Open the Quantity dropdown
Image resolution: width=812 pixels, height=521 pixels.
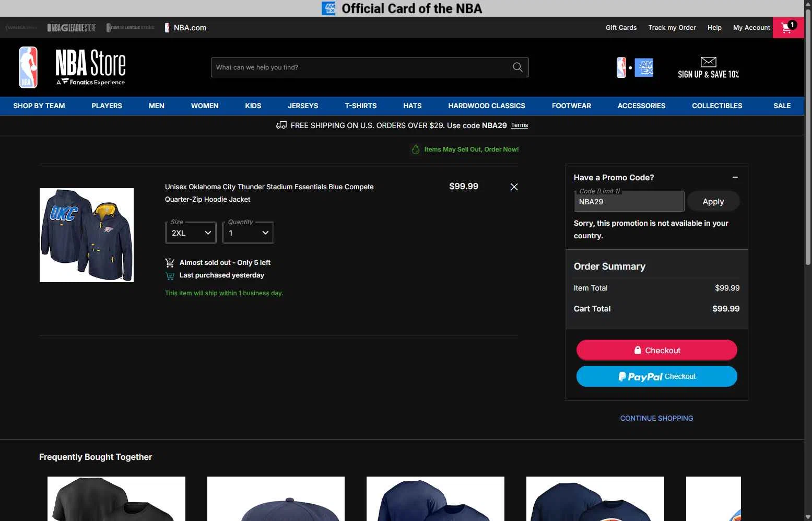(248, 233)
